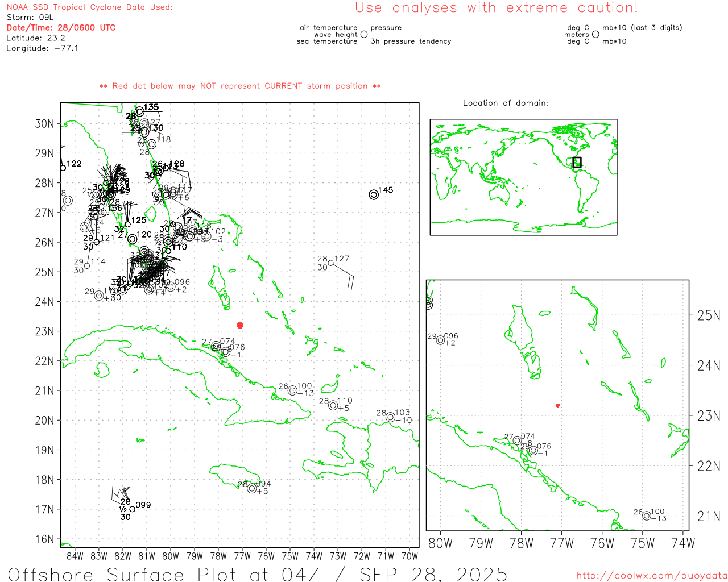The height and width of the screenshot is (582, 728).
Task: Click the 'mb*10 (last 3 digits)' legend text
Action: [x=642, y=28]
